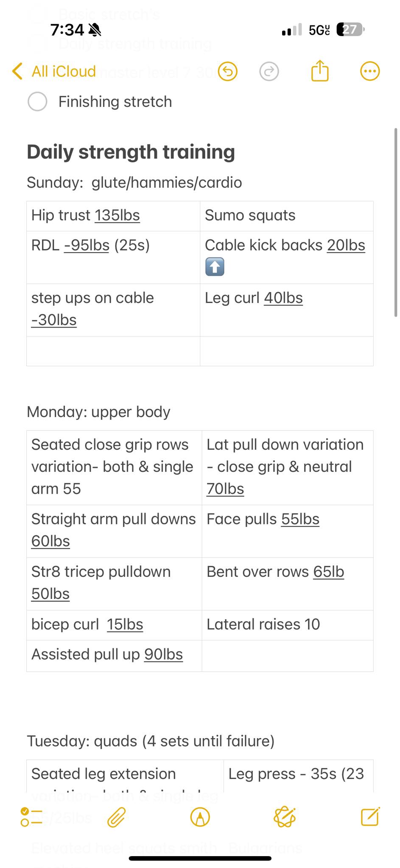Tap the underlined 70lbs text
Viewport: 400px width, 868px height.
tap(225, 489)
